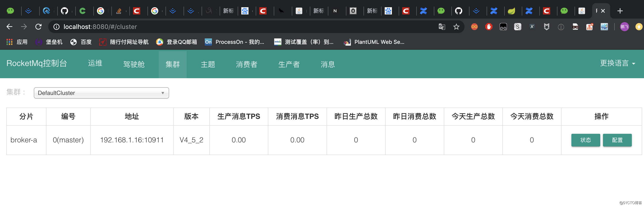Open the gray S extension icon

click(x=517, y=27)
